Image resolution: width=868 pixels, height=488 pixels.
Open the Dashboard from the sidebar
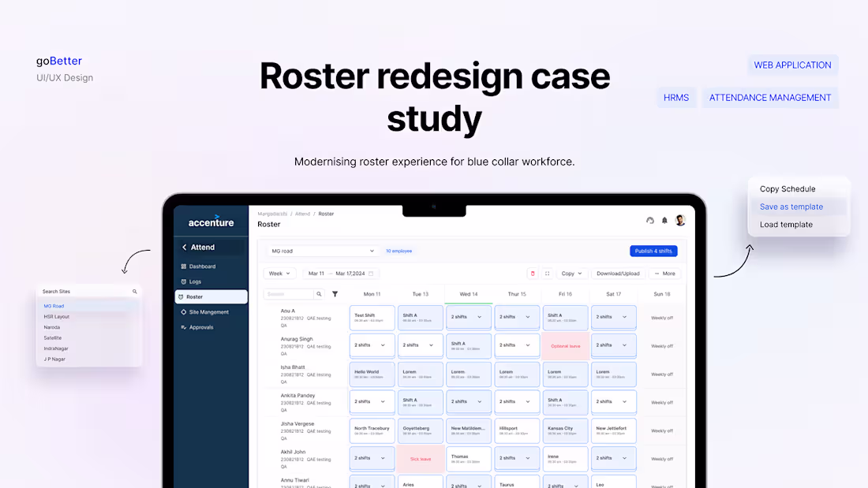pyautogui.click(x=184, y=266)
